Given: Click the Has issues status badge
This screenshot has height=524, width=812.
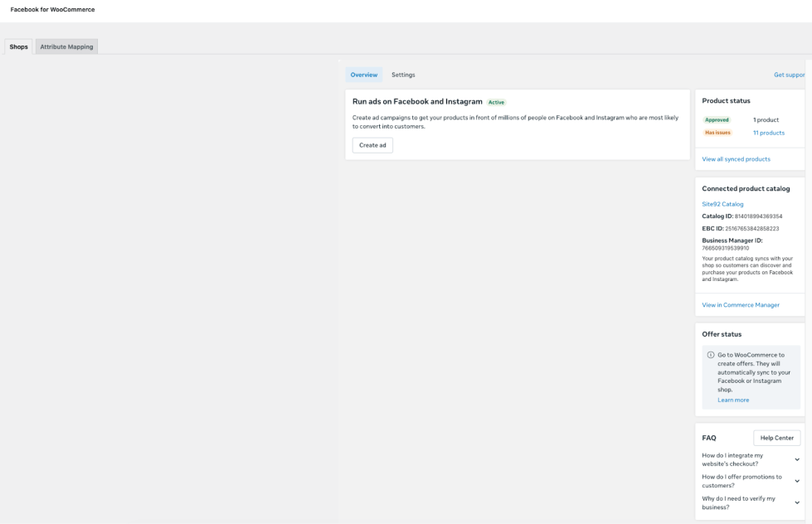Looking at the screenshot, I should coord(717,133).
